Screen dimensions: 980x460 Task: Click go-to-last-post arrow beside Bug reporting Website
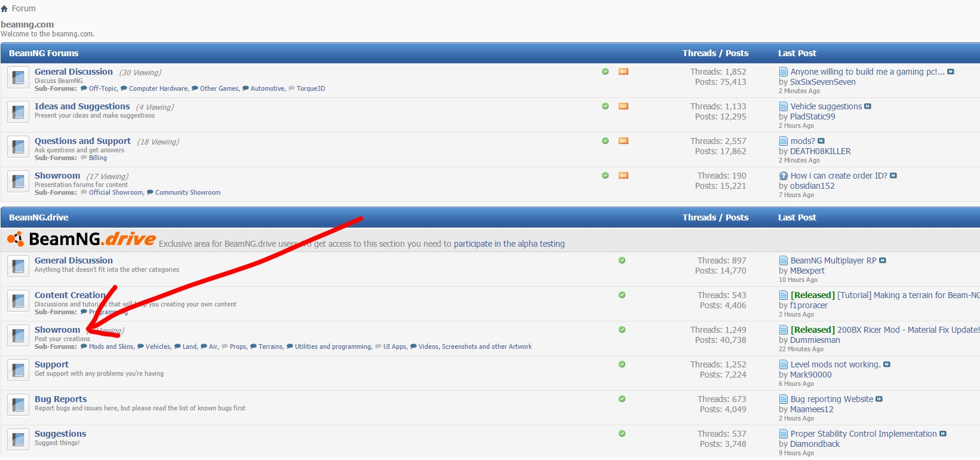tap(879, 399)
